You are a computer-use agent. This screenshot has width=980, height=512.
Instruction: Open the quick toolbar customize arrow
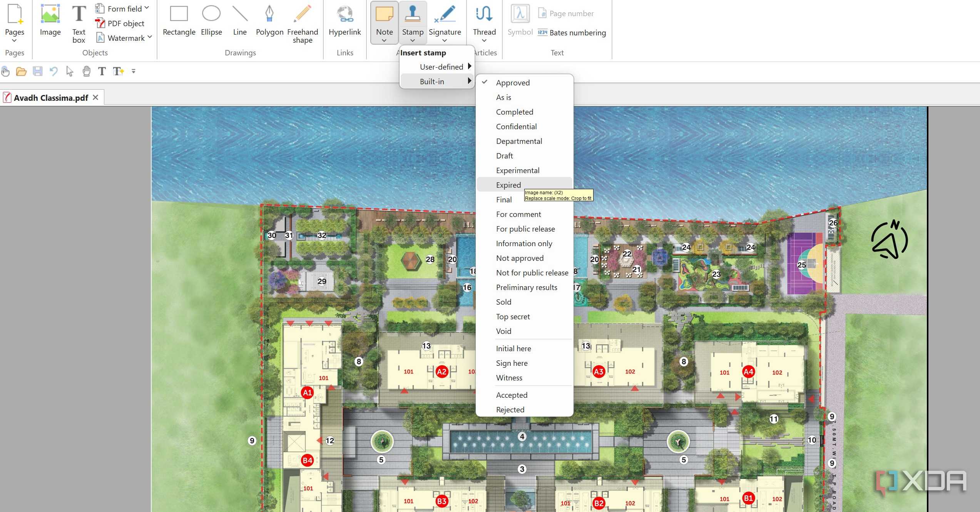pos(134,71)
